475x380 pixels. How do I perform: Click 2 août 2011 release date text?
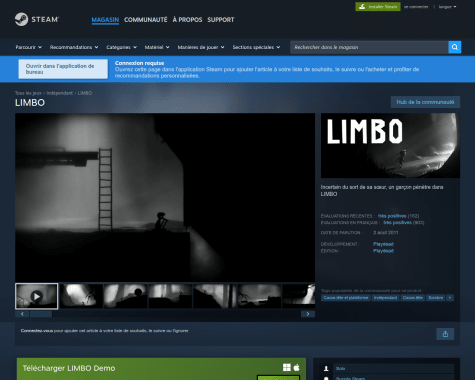pyautogui.click(x=386, y=233)
